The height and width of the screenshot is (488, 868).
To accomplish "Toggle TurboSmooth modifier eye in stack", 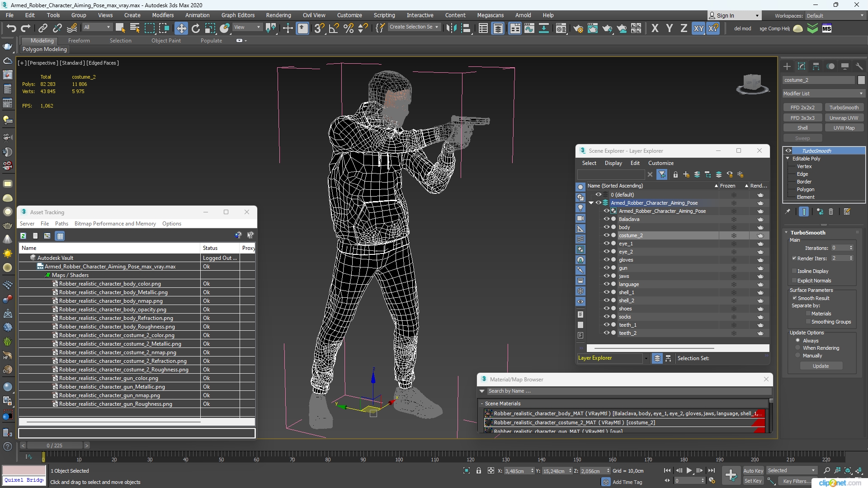I will 788,151.
